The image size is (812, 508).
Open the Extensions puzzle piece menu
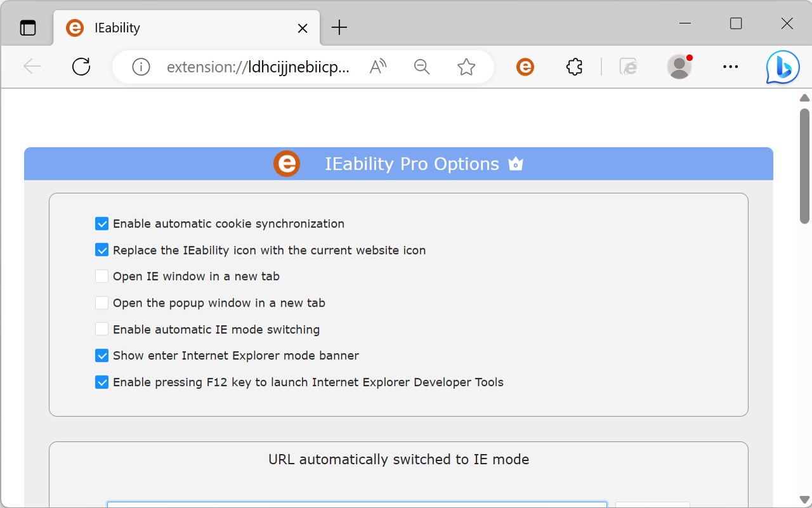coord(574,67)
